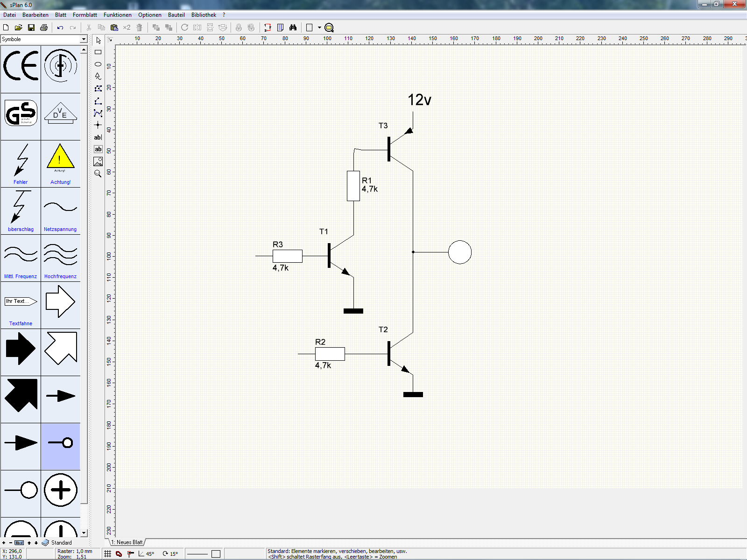The width and height of the screenshot is (747, 560).
Task: Open the fill style box in status bar
Action: 216,554
